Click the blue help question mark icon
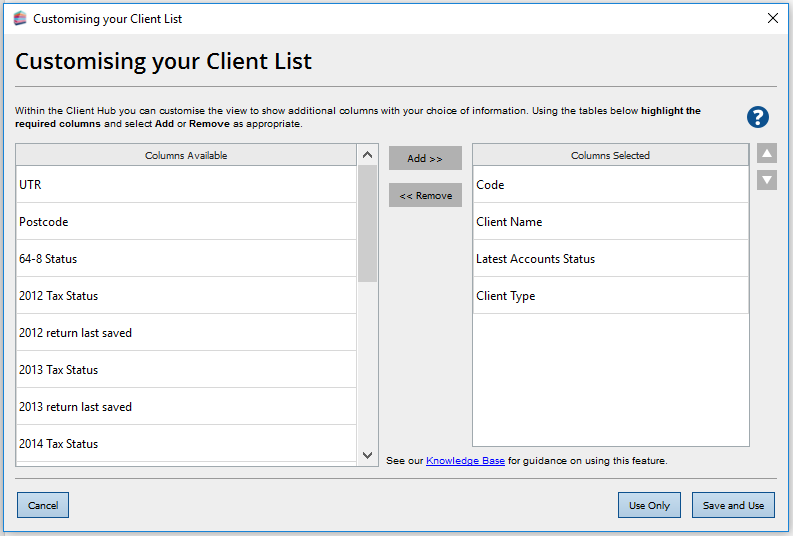The image size is (793, 536). click(758, 117)
